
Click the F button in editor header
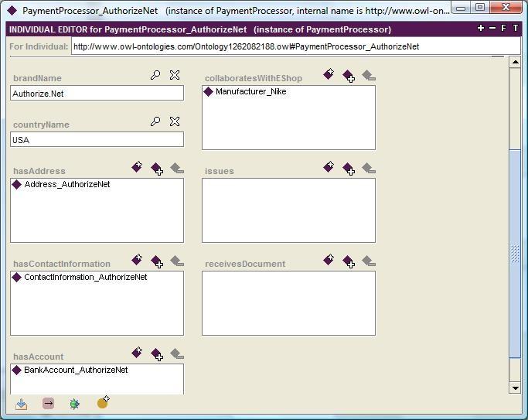click(503, 29)
